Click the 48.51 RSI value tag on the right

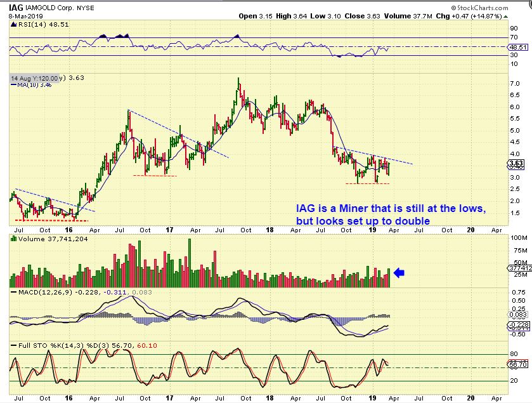click(x=519, y=47)
